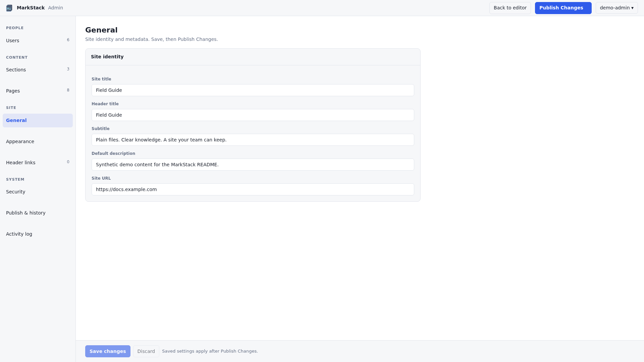Screen dimensions: 644x362
Task: Go back to editor
Action: click(x=510, y=8)
